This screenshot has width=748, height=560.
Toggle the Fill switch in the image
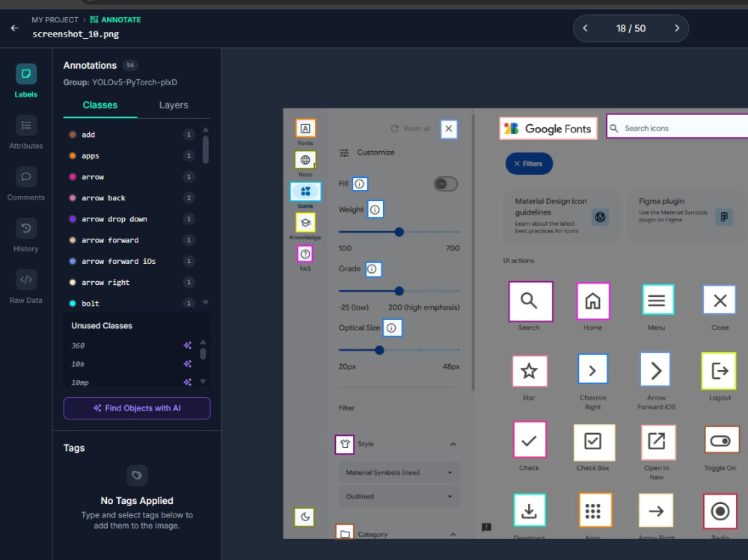click(x=446, y=184)
